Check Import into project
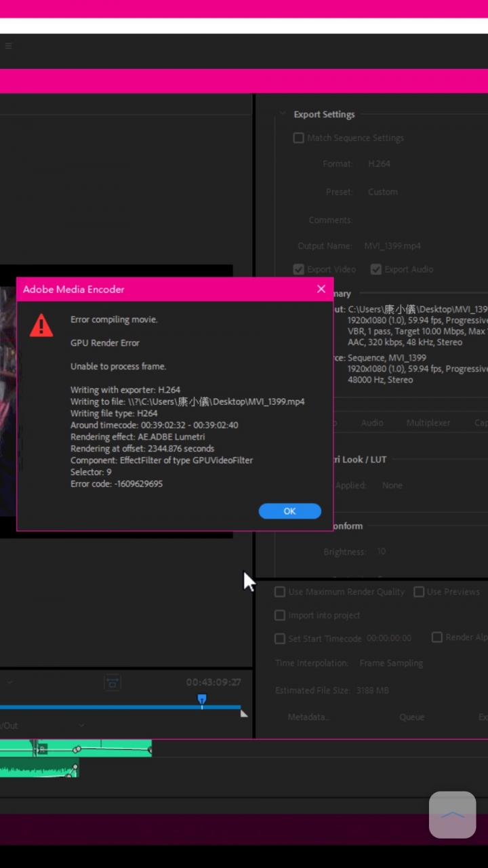This screenshot has width=488, height=868. [279, 615]
